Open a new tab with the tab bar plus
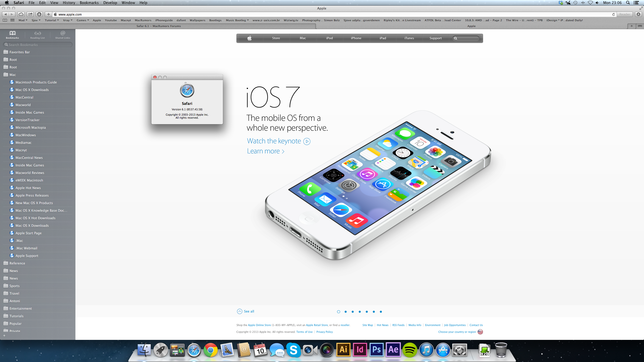 coord(631,26)
